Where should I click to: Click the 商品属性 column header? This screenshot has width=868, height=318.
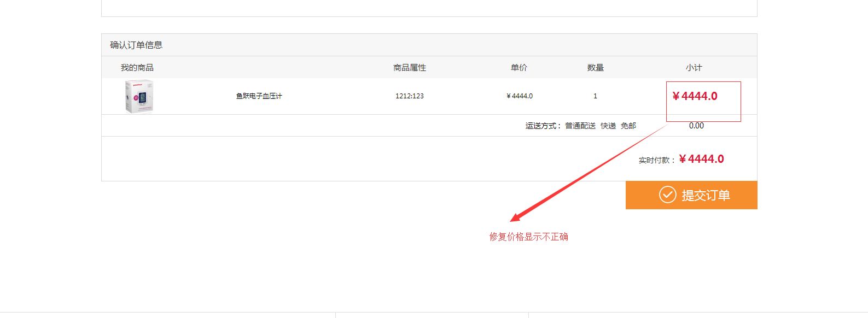409,68
